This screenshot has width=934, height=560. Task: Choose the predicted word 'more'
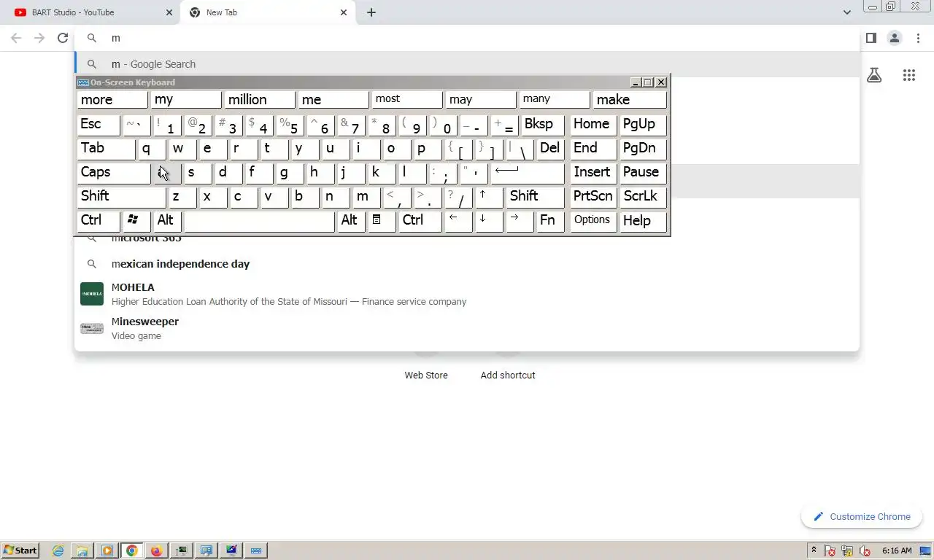click(112, 100)
